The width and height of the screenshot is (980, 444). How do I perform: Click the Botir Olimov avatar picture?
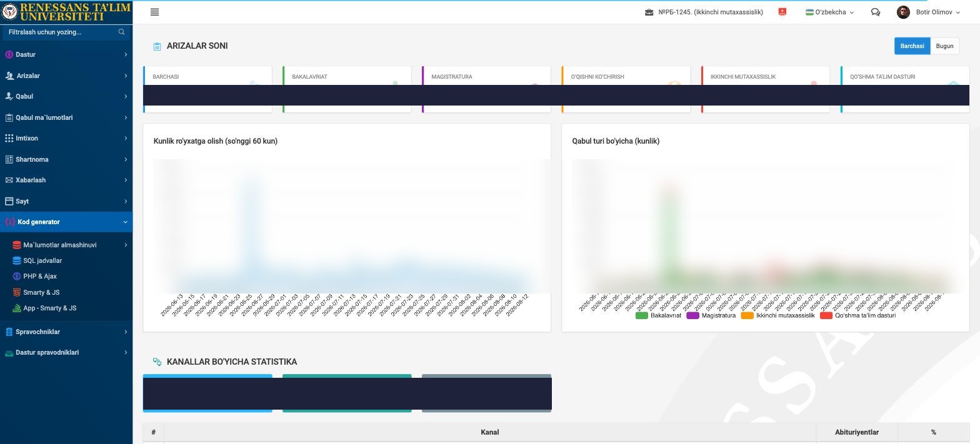point(903,12)
